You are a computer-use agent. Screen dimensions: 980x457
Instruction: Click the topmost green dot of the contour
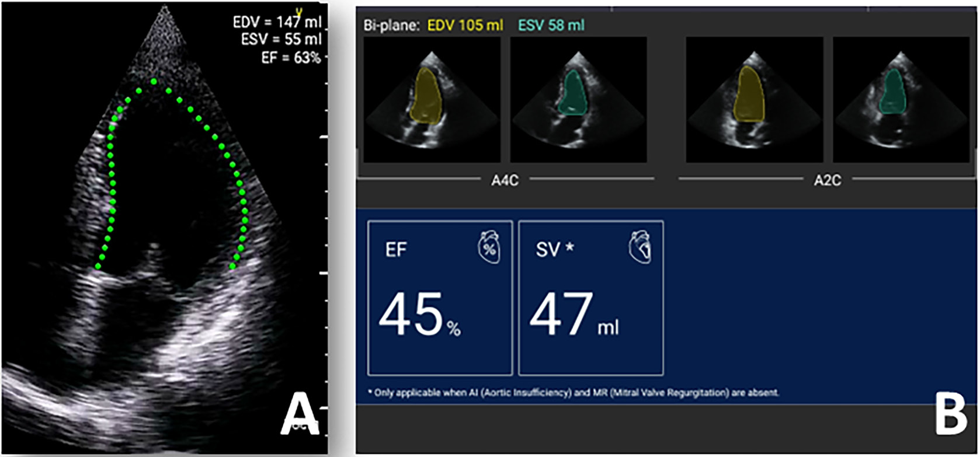[x=153, y=82]
